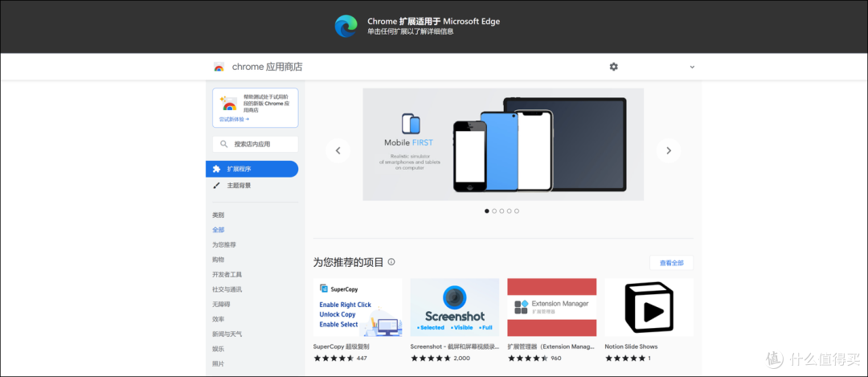Open the Notion Slide Shows thumbnail
The image size is (868, 377).
tap(649, 307)
